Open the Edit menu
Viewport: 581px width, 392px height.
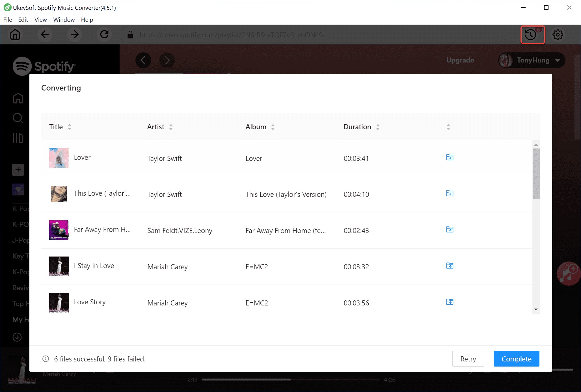(22, 19)
